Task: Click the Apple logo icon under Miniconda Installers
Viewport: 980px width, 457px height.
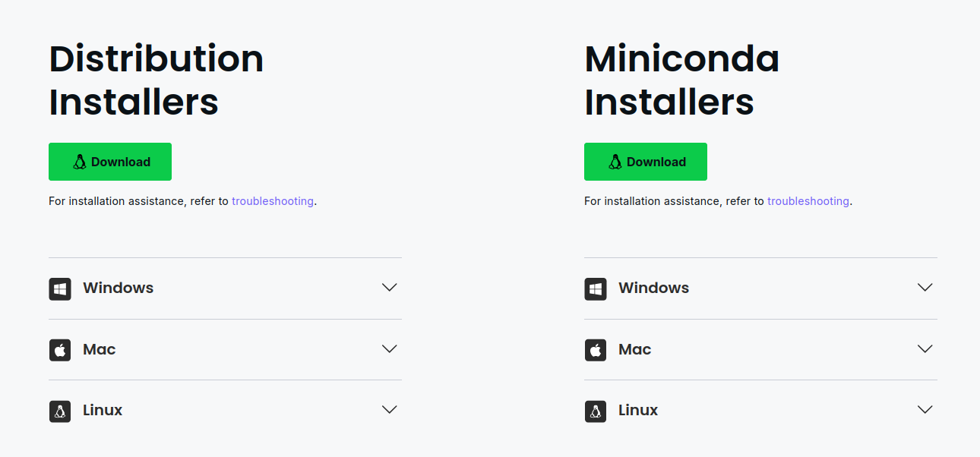Action: [596, 350]
